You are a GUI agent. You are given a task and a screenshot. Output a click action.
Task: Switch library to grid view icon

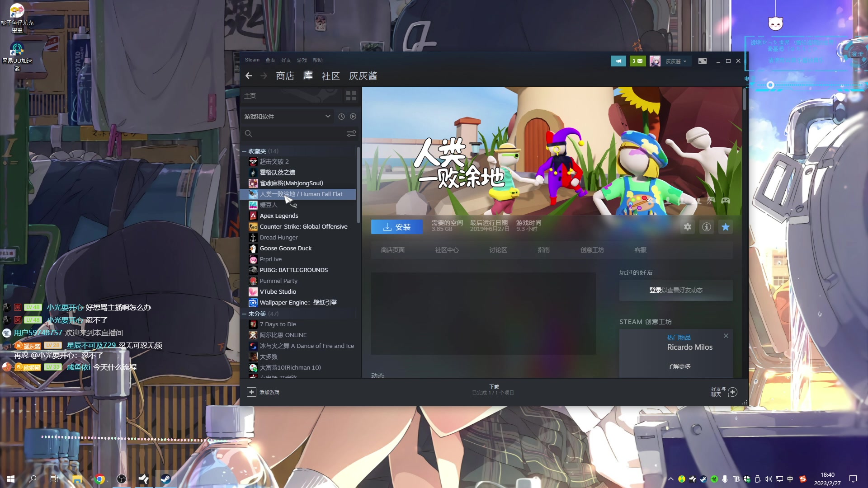pyautogui.click(x=351, y=96)
